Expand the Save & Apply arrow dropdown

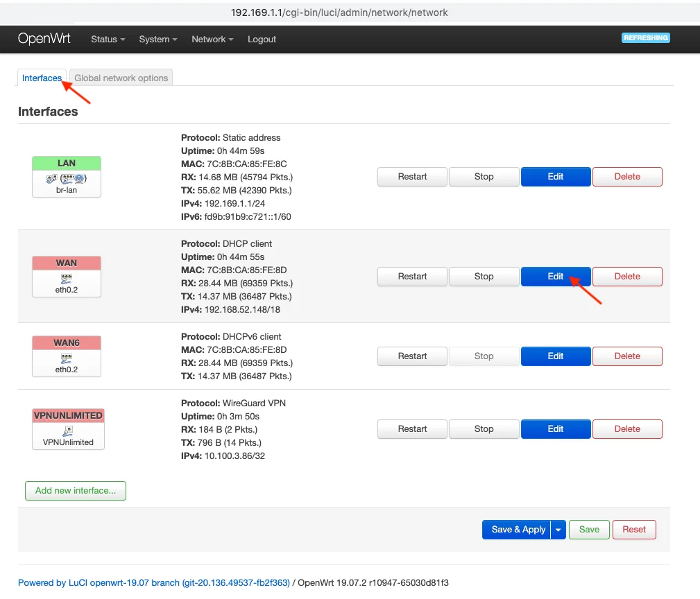pyautogui.click(x=558, y=530)
